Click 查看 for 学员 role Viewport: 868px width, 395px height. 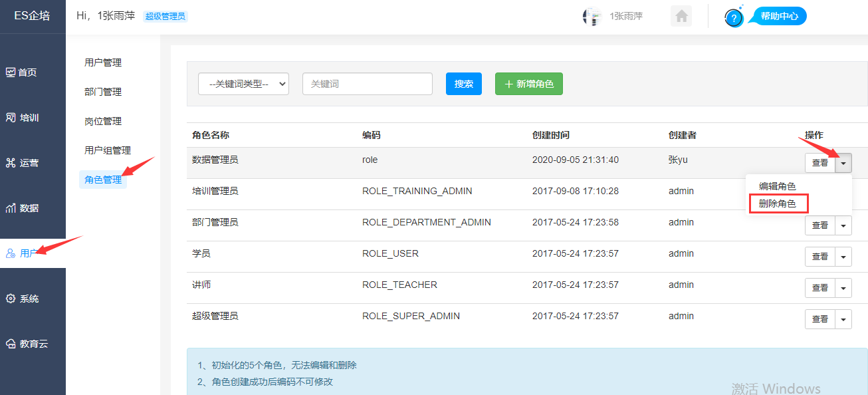click(x=820, y=257)
